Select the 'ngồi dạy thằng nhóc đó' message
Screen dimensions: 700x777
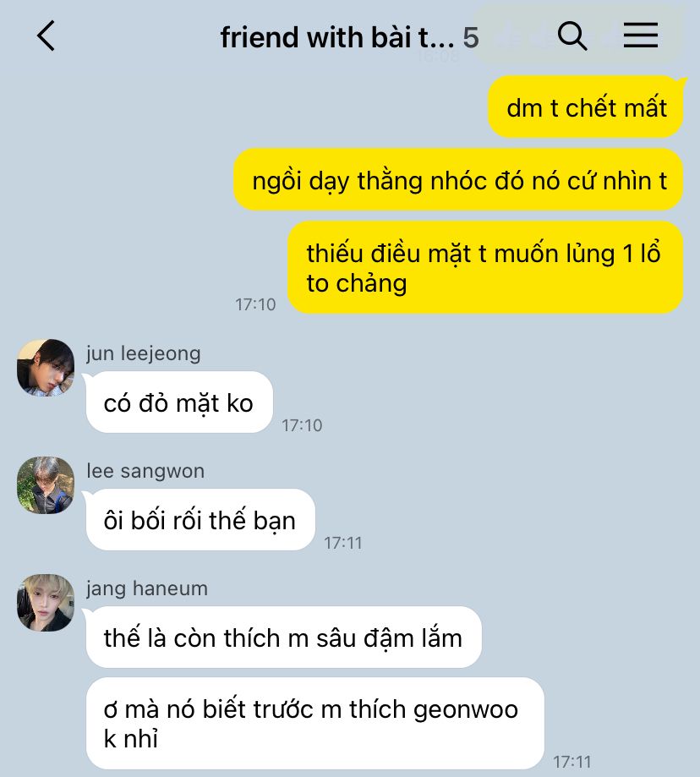pos(459,180)
